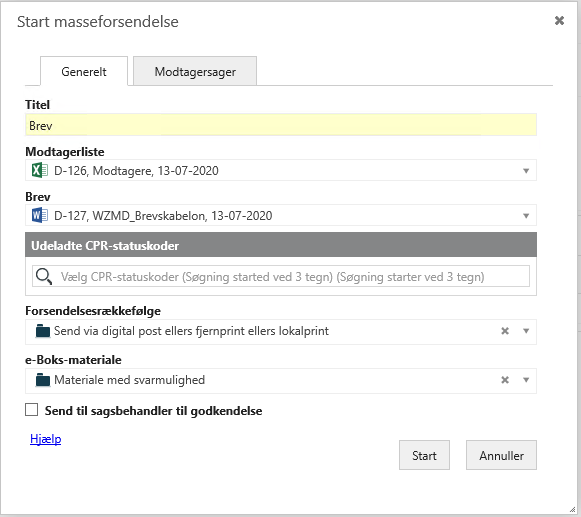Switch to the Modtagersager tab
Viewport: 581px width, 517px height.
(195, 71)
